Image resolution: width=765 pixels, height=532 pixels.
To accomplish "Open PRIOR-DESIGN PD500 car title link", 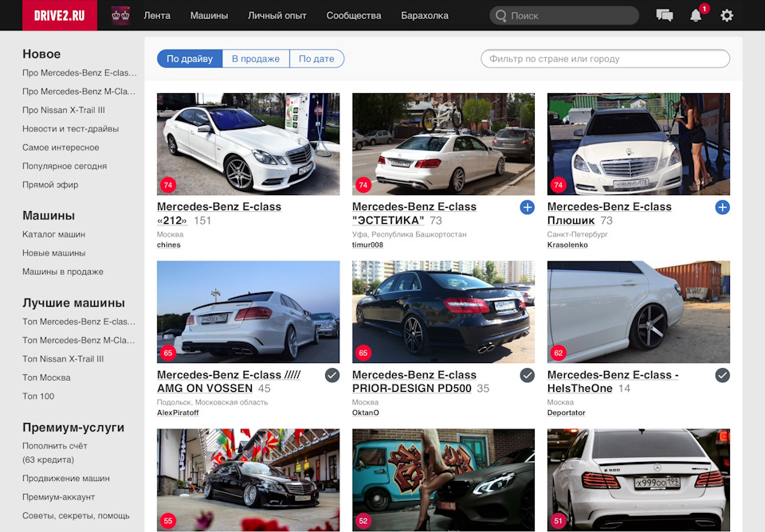I will click(414, 381).
